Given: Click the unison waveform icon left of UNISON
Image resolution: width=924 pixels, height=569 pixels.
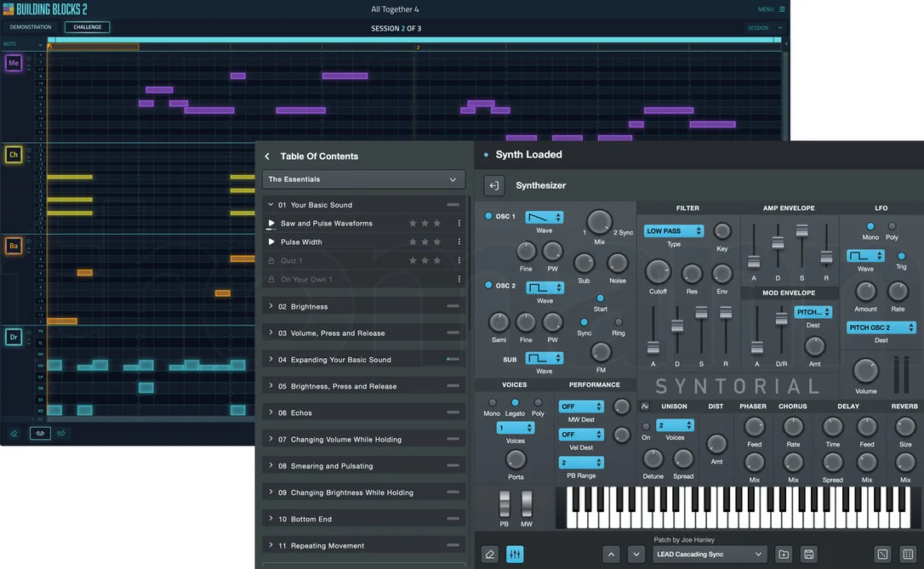Looking at the screenshot, I should pyautogui.click(x=645, y=407).
